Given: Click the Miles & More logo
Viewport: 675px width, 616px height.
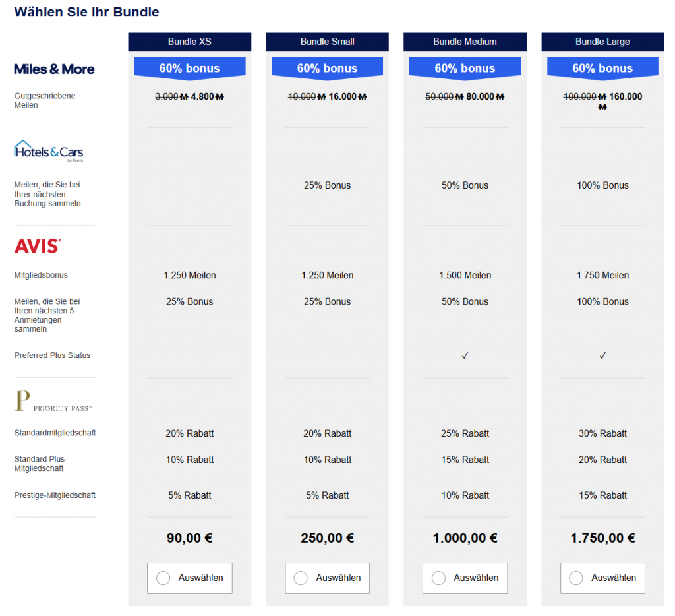Looking at the screenshot, I should (x=54, y=69).
